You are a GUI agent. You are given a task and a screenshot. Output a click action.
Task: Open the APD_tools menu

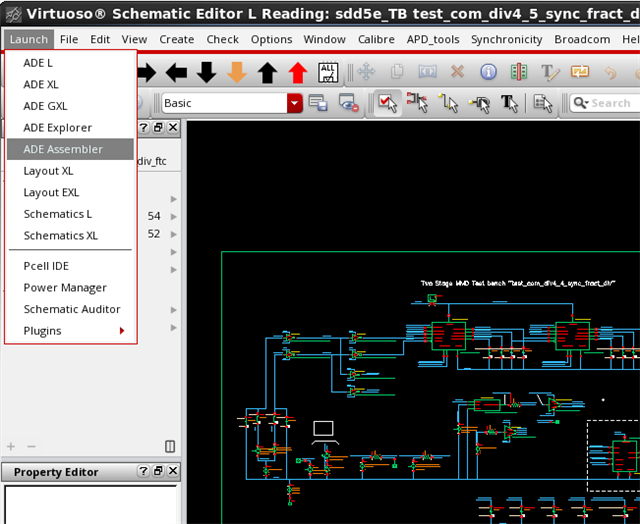click(433, 39)
